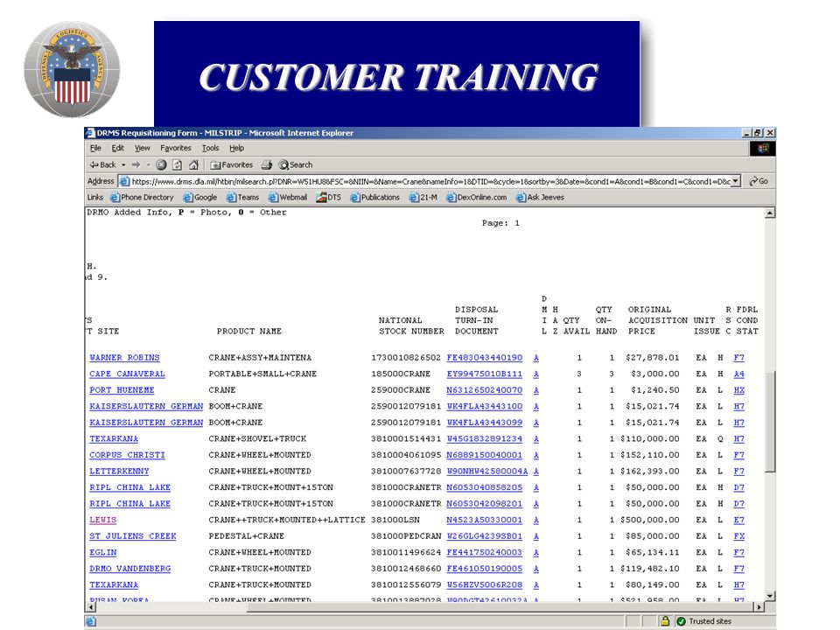Image resolution: width=840 pixels, height=630 pixels.
Task: Open Favorites toolbar button
Action: pos(231,165)
